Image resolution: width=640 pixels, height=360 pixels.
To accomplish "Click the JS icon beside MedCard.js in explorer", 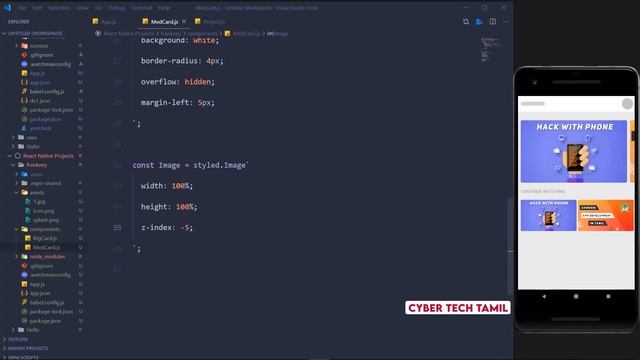I will pyautogui.click(x=27, y=247).
